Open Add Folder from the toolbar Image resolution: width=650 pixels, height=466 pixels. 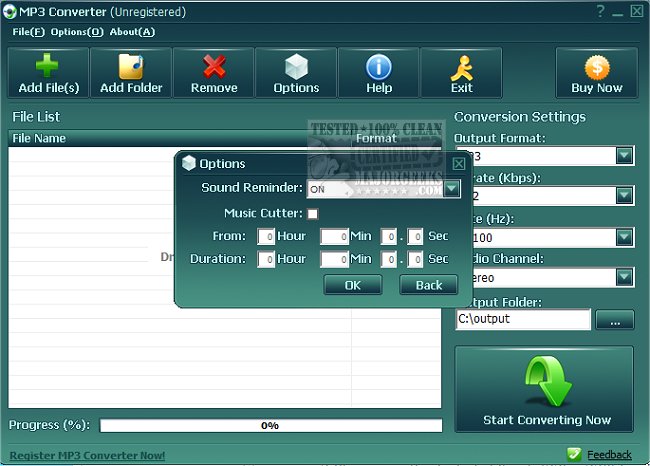tap(131, 73)
